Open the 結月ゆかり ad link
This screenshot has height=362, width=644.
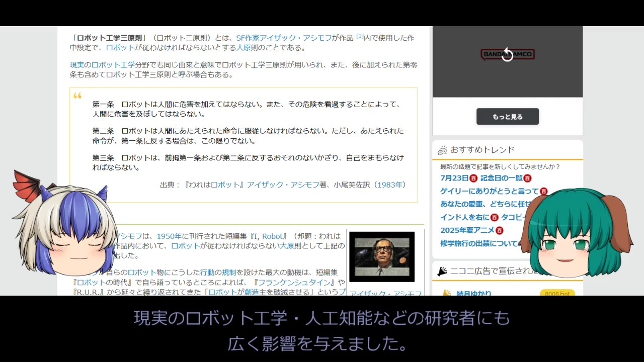pos(474,293)
